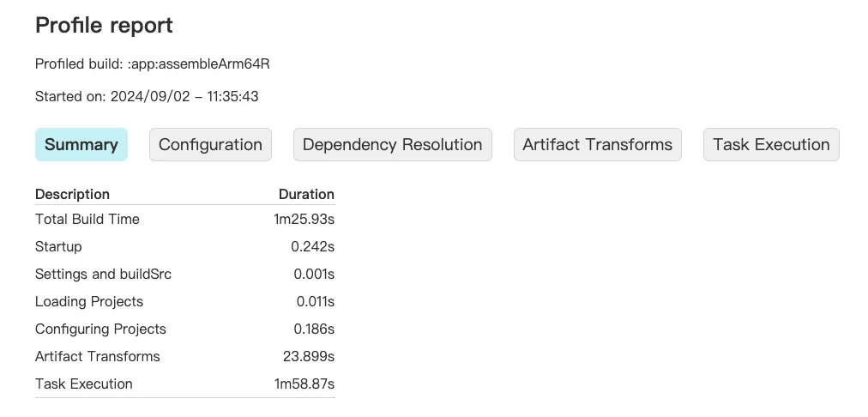Click the 1m25.93s total duration value
Screen dimensions: 868x417
[304, 220]
